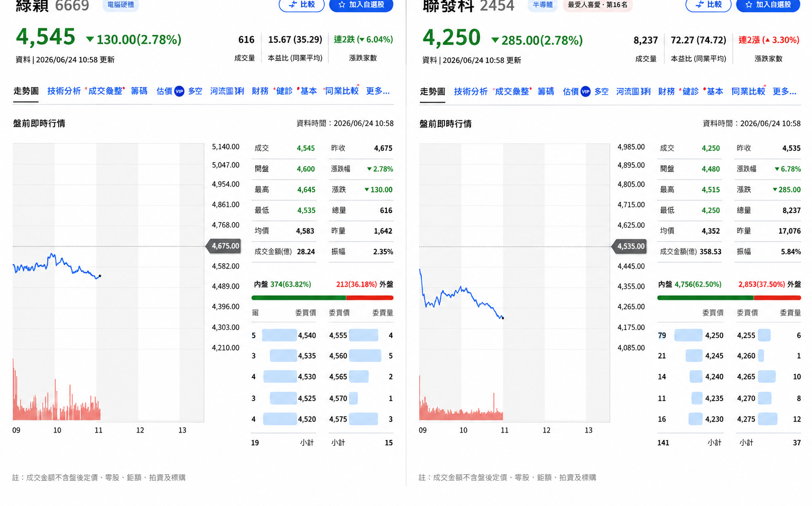This screenshot has width=812, height=506.
Task: Open 健診 tab in 綠穎 panel
Action: 284,91
